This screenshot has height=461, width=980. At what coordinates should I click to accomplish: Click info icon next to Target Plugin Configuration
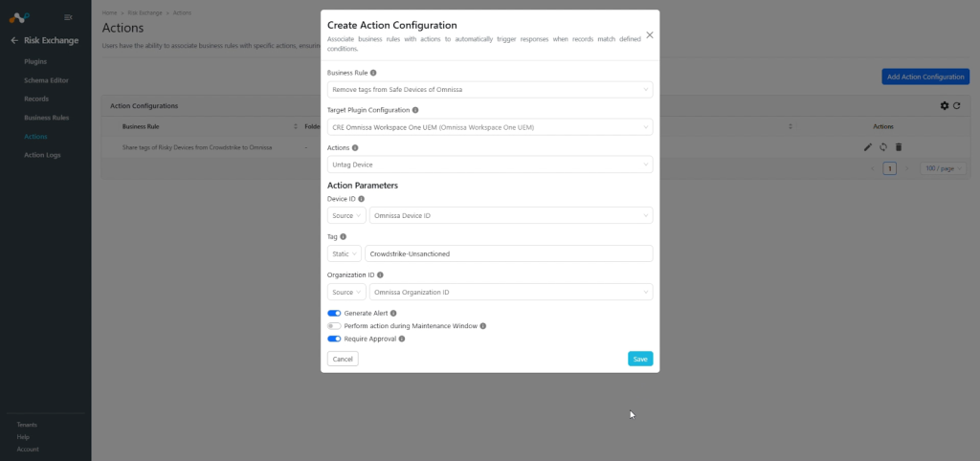(x=415, y=110)
